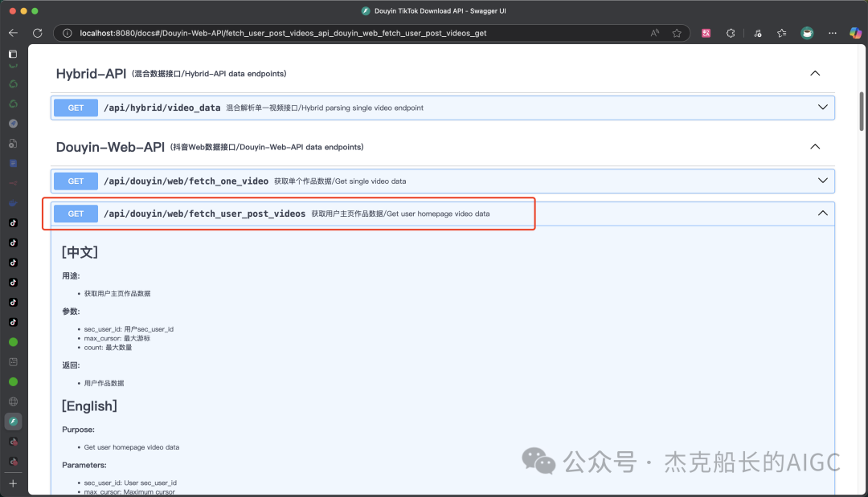Viewport: 868px width, 497px height.
Task: Collapse the fetch_user_post_videos endpoint arrow
Action: [x=823, y=214]
